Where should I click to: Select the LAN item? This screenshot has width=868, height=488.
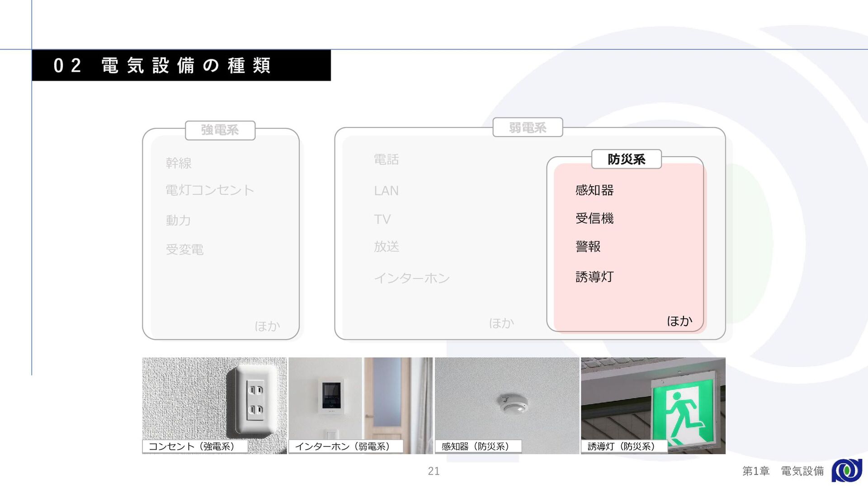(386, 191)
